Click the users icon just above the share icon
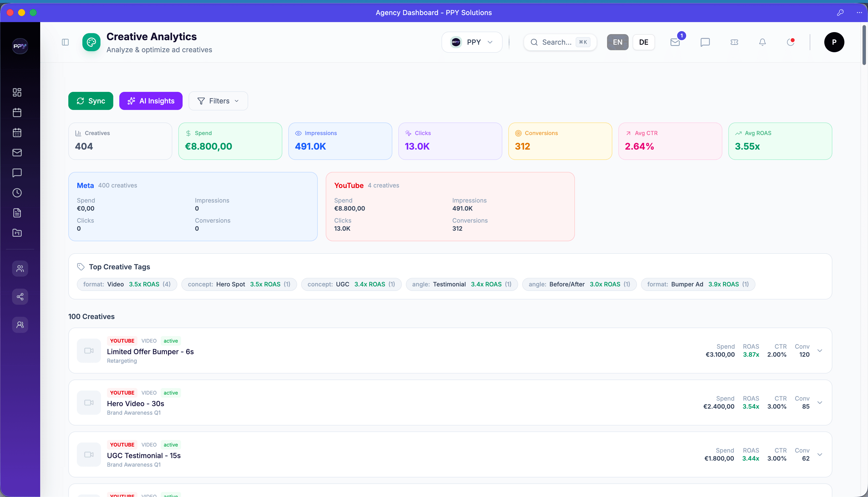868x497 pixels. [x=20, y=269]
